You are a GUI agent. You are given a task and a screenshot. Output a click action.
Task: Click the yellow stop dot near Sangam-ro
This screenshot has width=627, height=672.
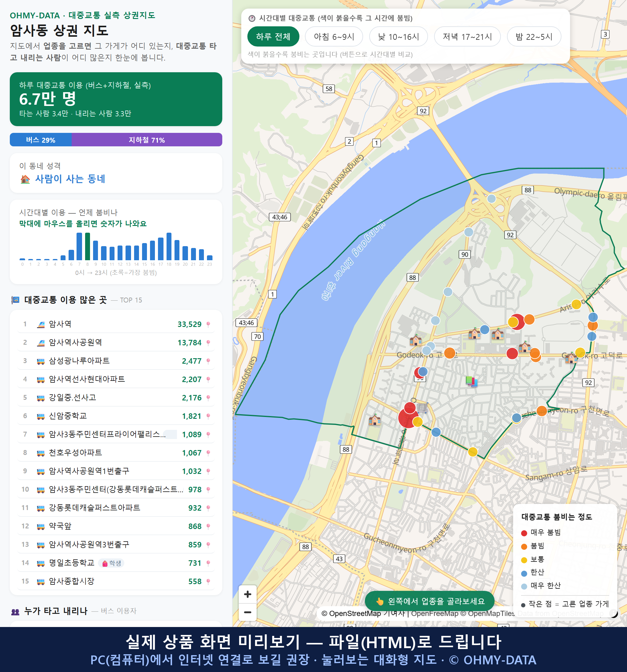[472, 452]
